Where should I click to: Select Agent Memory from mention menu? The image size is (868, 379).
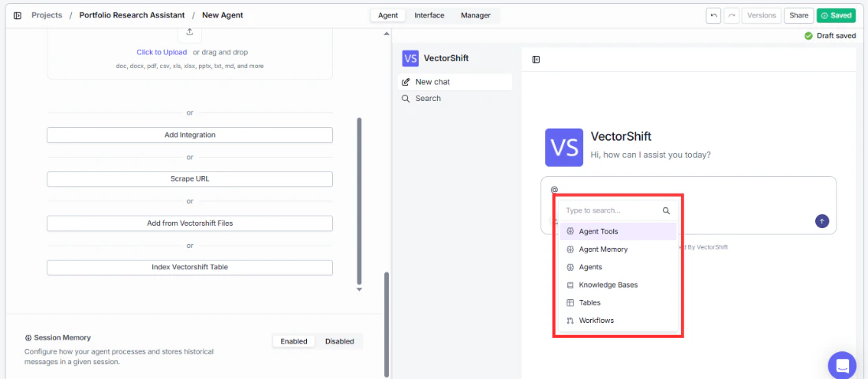618,250
